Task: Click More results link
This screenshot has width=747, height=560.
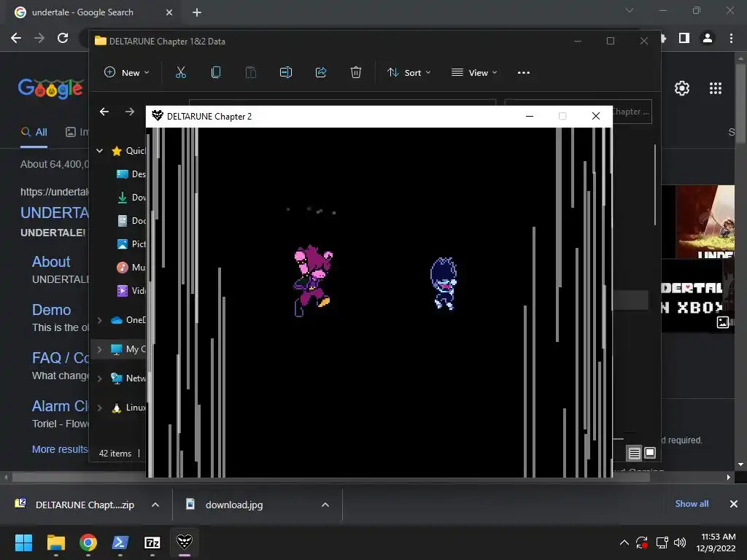Action: (x=60, y=449)
